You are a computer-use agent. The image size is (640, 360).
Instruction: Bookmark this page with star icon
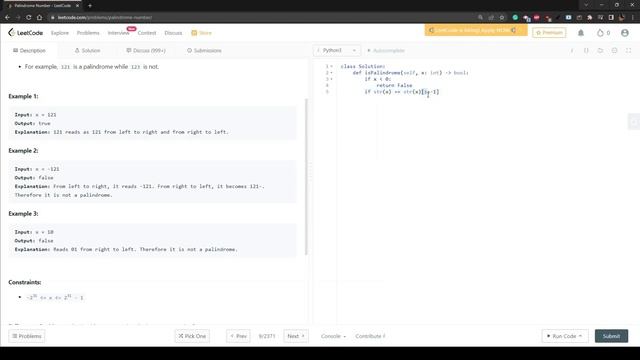(x=502, y=18)
